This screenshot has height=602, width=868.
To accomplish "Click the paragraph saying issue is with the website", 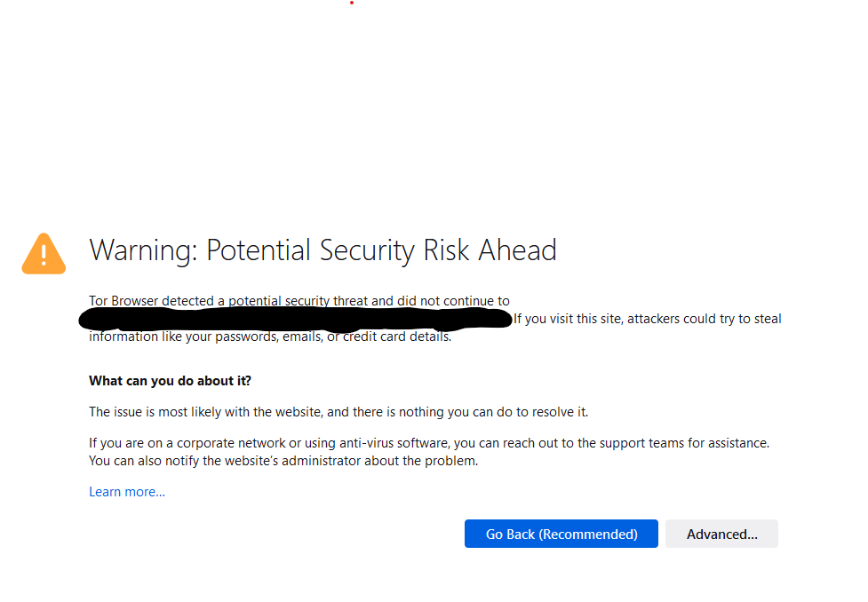I will [338, 412].
